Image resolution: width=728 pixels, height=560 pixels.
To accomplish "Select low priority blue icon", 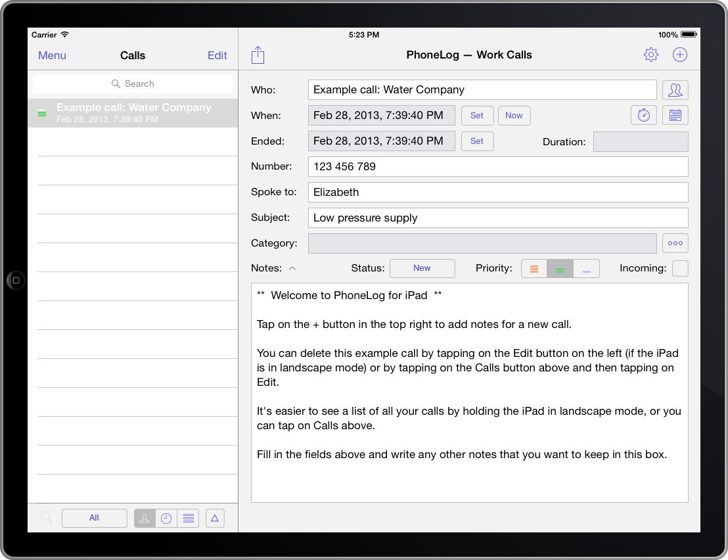I will click(586, 269).
